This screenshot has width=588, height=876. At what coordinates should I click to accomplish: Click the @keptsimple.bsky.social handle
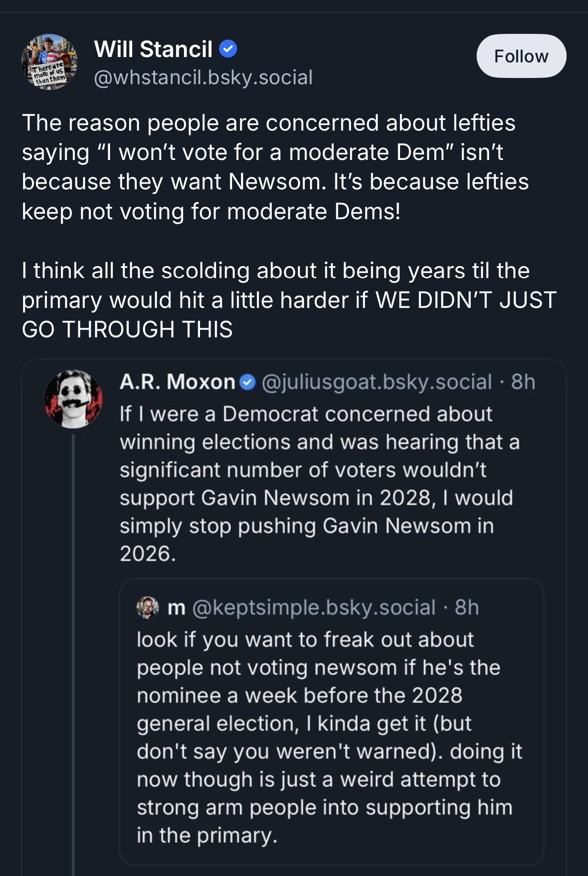coord(314,607)
